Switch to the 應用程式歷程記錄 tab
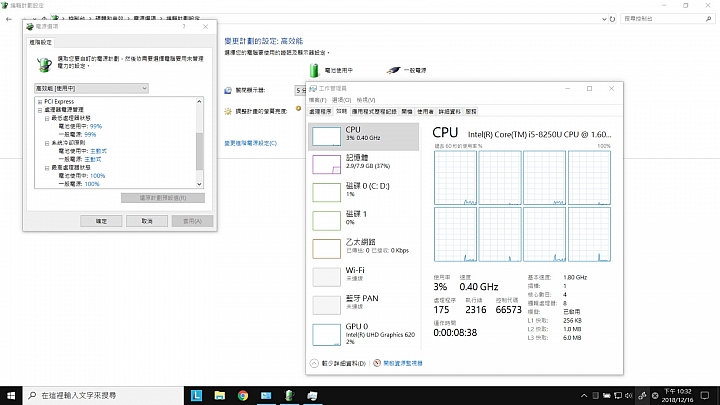 click(374, 112)
